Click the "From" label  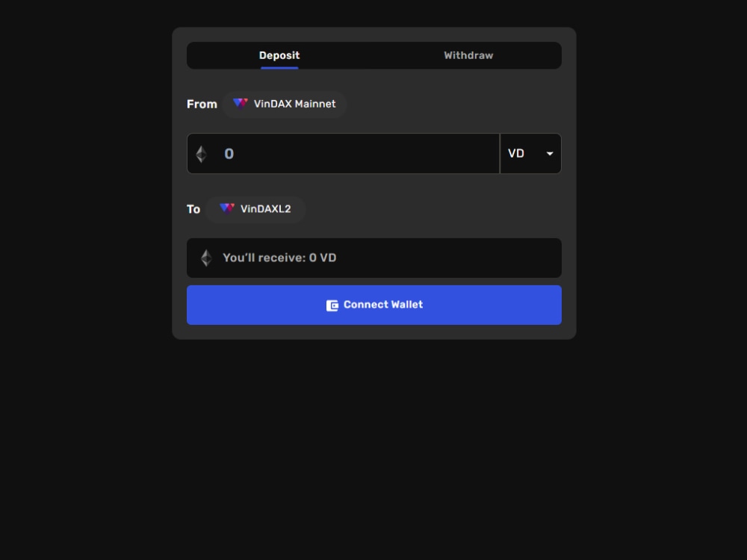coord(202,105)
